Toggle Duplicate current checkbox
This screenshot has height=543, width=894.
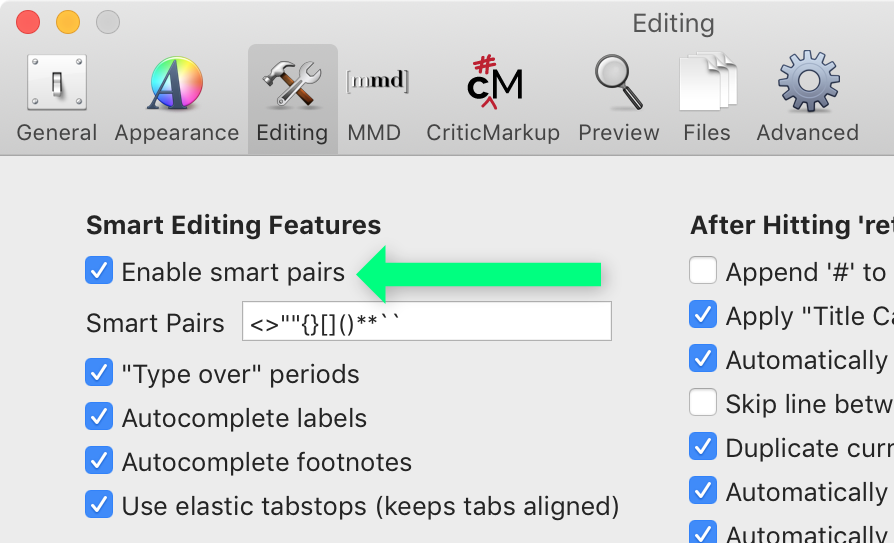[x=703, y=446]
